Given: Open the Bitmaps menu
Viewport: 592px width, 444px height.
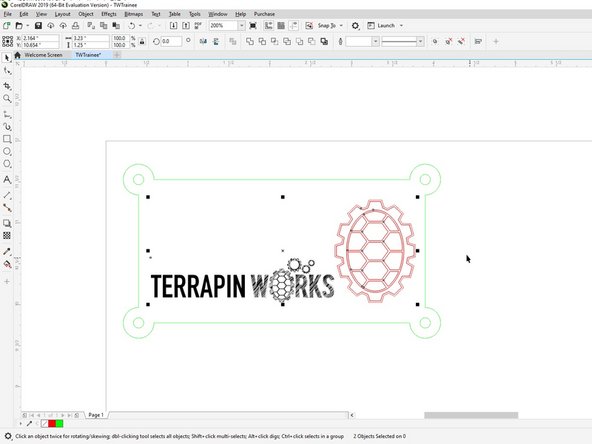Looking at the screenshot, I should (134, 14).
